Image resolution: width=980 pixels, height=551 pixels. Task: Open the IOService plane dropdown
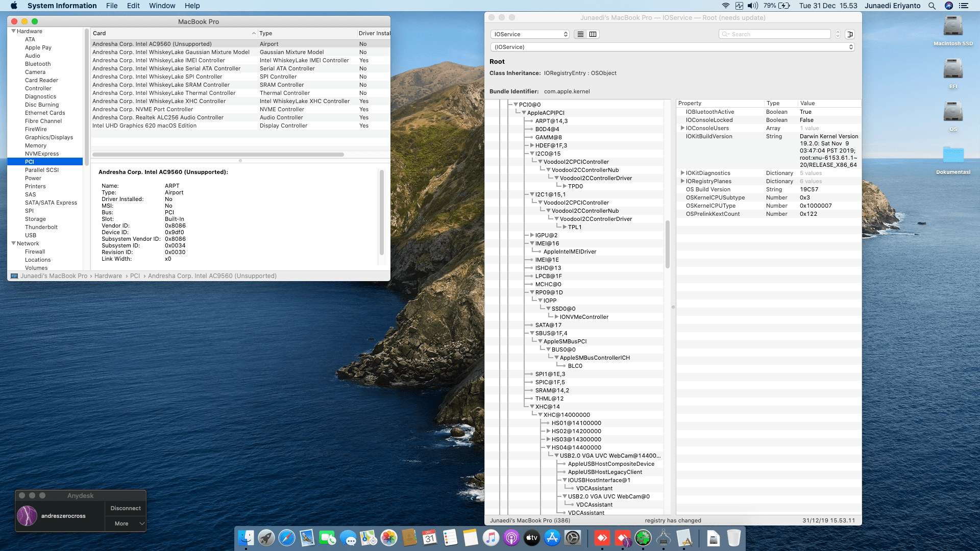530,34
